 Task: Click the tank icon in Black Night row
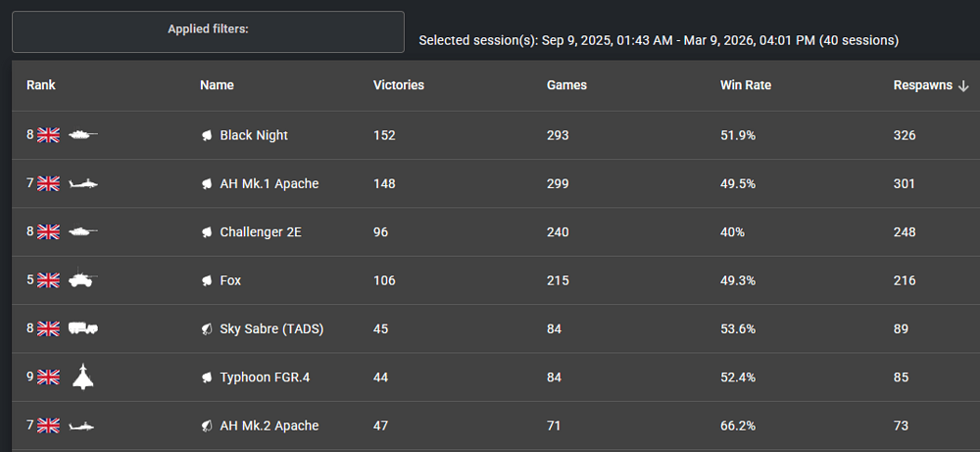click(83, 135)
